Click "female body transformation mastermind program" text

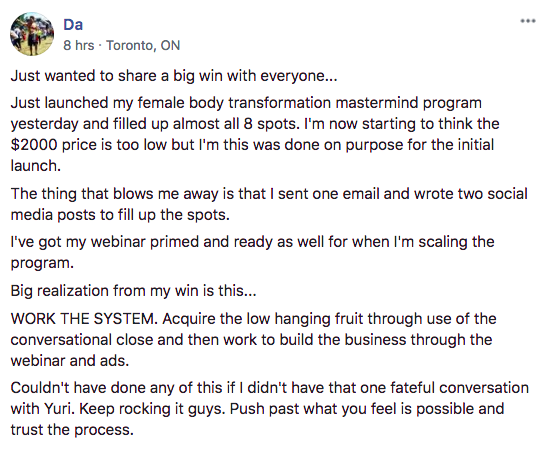pyautogui.click(x=309, y=103)
